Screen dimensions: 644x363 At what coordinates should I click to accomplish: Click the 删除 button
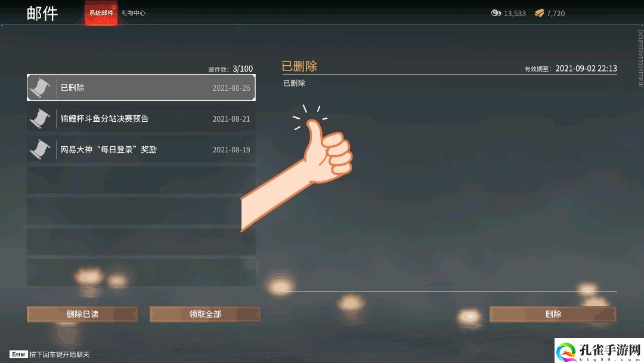point(553,314)
